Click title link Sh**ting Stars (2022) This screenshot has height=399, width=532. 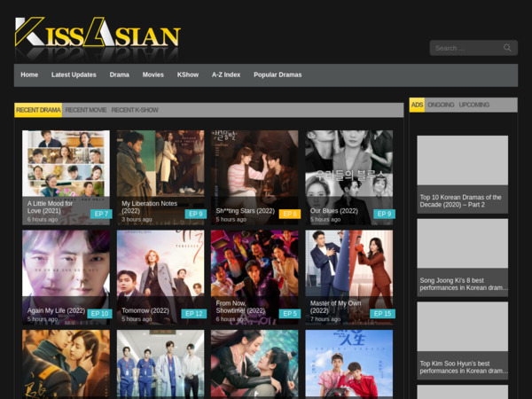click(x=246, y=211)
